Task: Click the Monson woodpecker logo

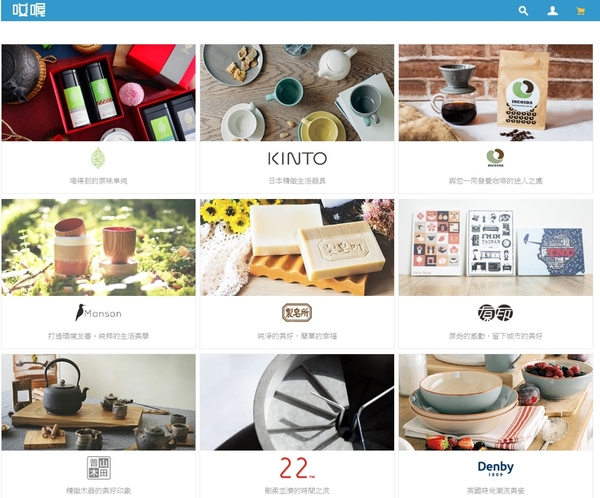Action: [98, 313]
